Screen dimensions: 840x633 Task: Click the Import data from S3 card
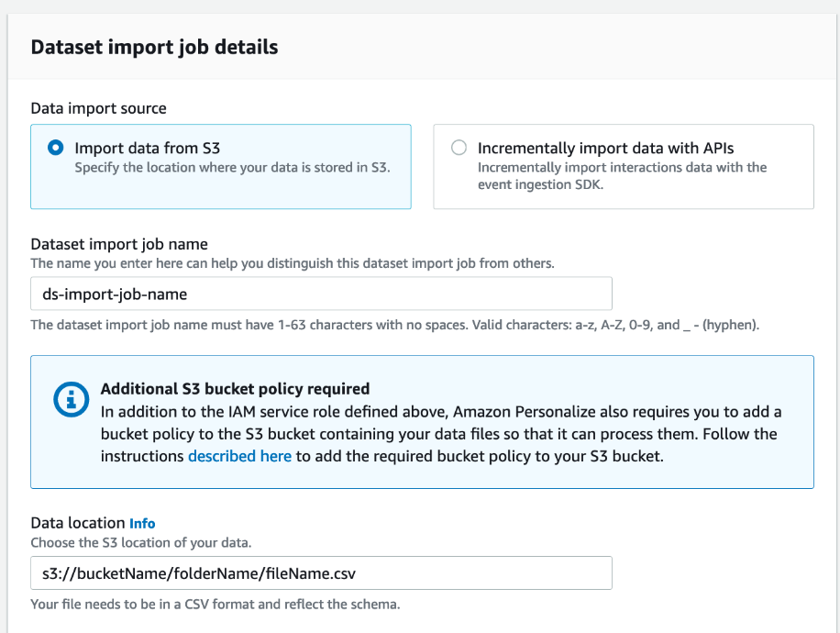pyautogui.click(x=220, y=167)
